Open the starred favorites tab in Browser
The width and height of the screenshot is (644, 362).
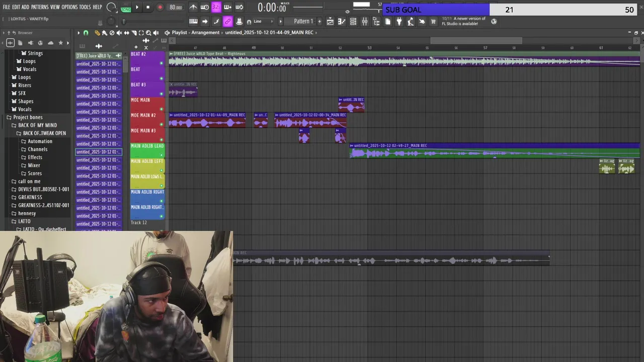[x=61, y=43]
